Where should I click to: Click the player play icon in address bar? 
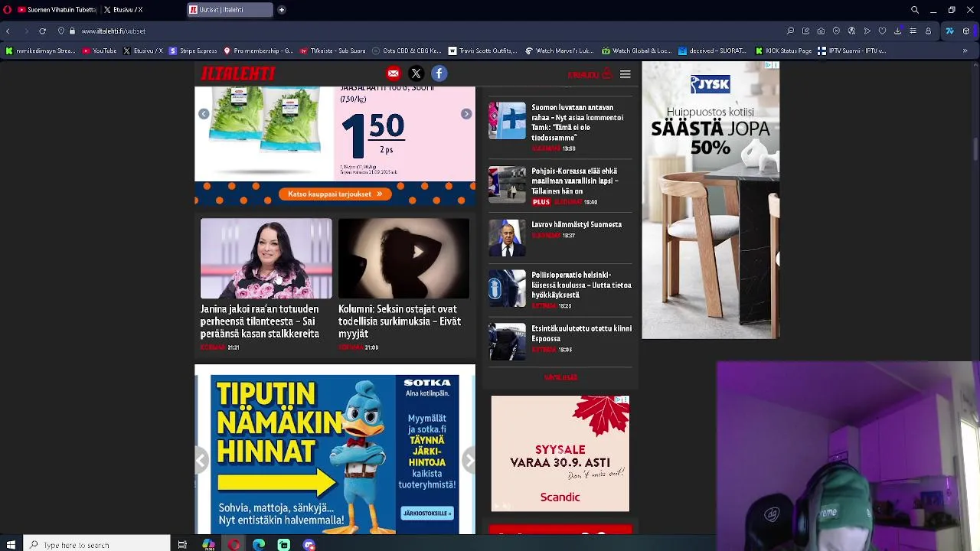click(867, 31)
